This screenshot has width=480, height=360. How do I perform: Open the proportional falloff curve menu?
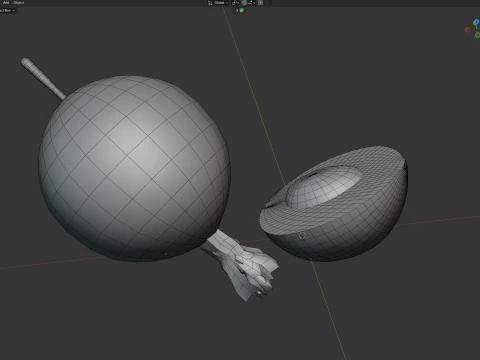point(267,3)
